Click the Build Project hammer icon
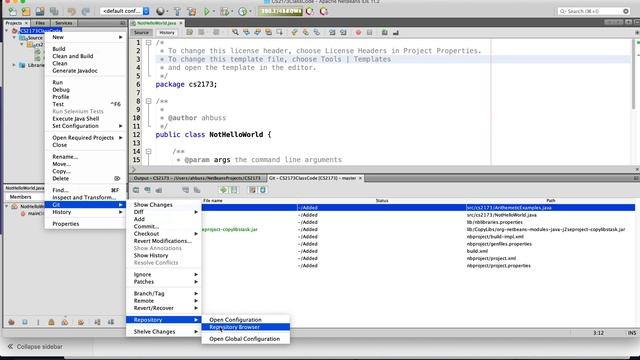 tap(178, 11)
